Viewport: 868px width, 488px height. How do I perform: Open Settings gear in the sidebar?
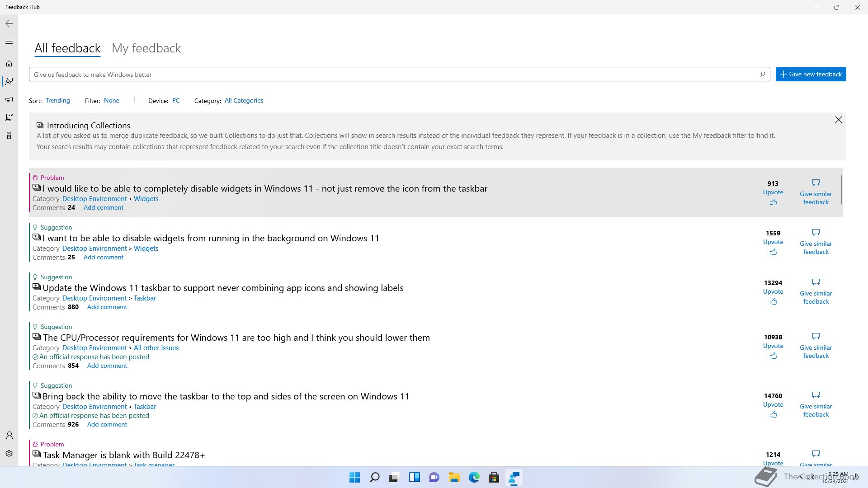pos(9,454)
